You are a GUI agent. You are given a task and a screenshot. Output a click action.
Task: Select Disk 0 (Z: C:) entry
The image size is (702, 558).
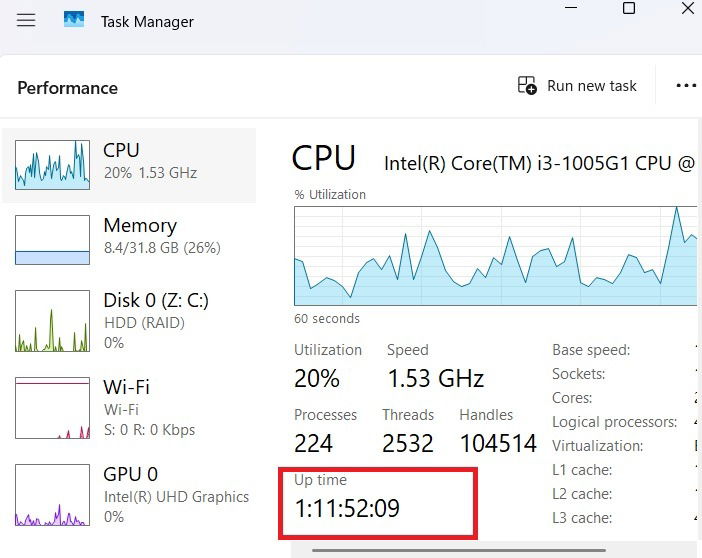click(x=129, y=321)
